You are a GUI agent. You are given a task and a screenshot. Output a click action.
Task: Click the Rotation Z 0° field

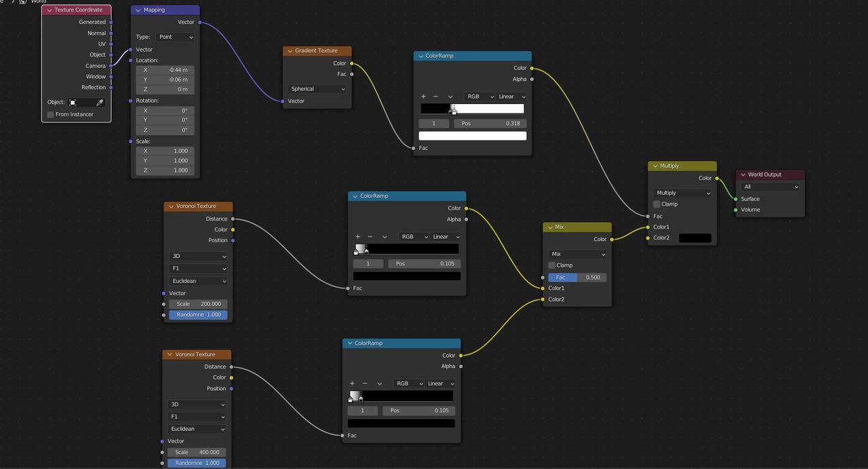[165, 130]
